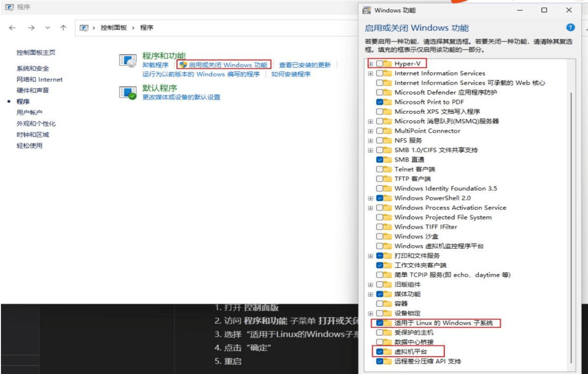Click the 受保护的主机 folder icon

coord(388,333)
